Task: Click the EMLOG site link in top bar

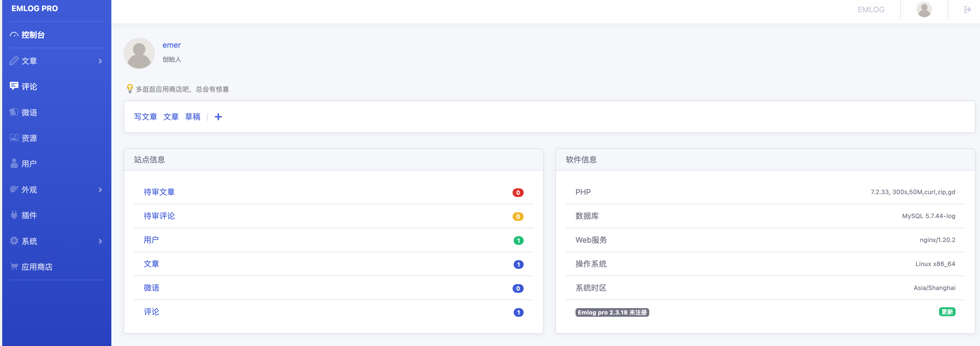Action: (871, 9)
